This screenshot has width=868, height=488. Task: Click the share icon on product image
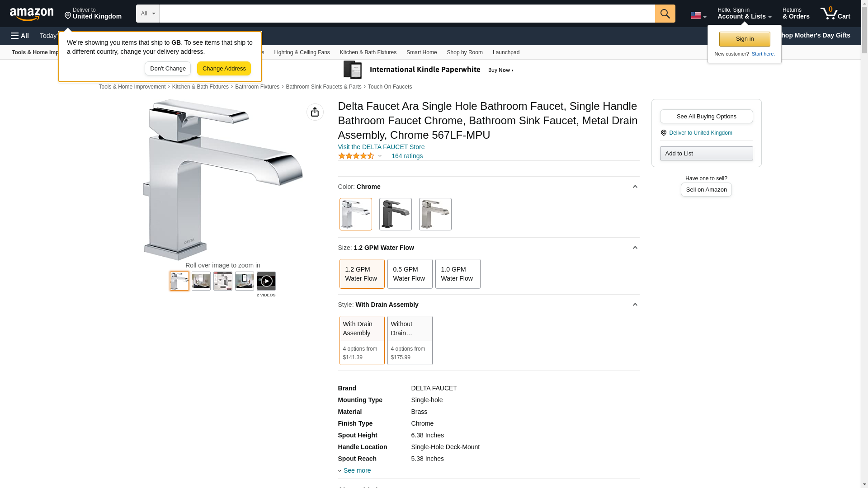(315, 112)
